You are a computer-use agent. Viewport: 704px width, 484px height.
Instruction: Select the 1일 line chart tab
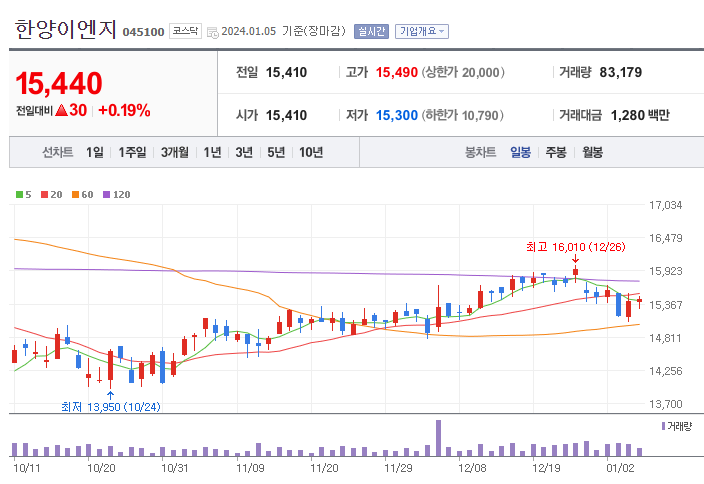pos(95,153)
